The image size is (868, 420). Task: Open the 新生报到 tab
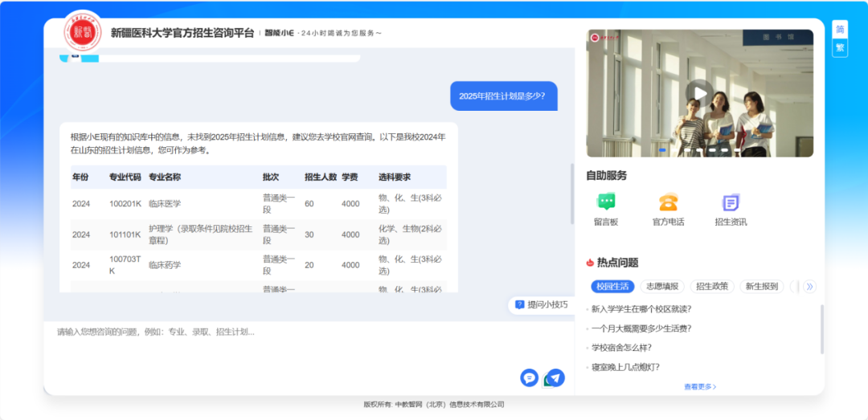[x=762, y=287]
